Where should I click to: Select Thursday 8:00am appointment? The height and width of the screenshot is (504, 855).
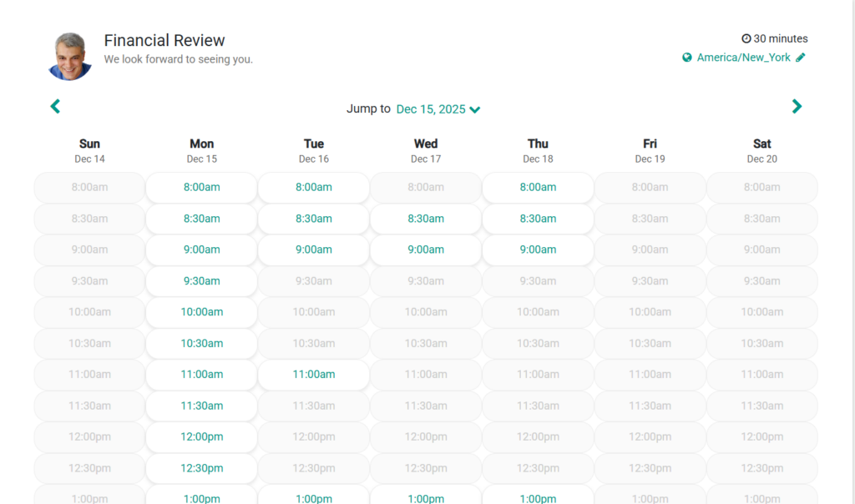(x=538, y=188)
